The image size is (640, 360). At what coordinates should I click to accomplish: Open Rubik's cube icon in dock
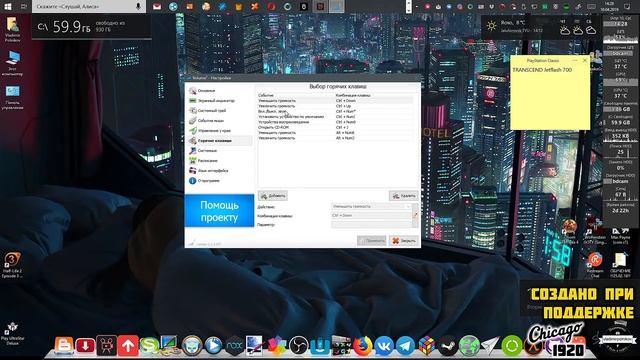coord(427,346)
